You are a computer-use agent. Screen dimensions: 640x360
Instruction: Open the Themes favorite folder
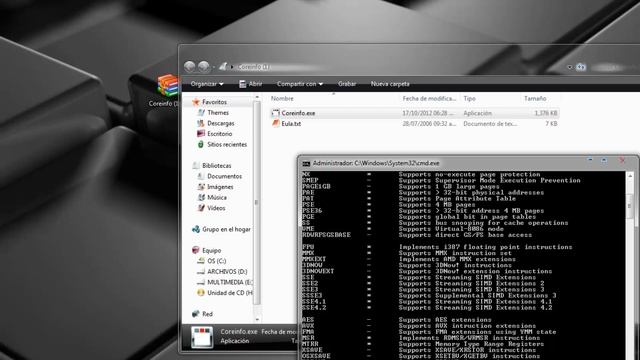coord(218,113)
